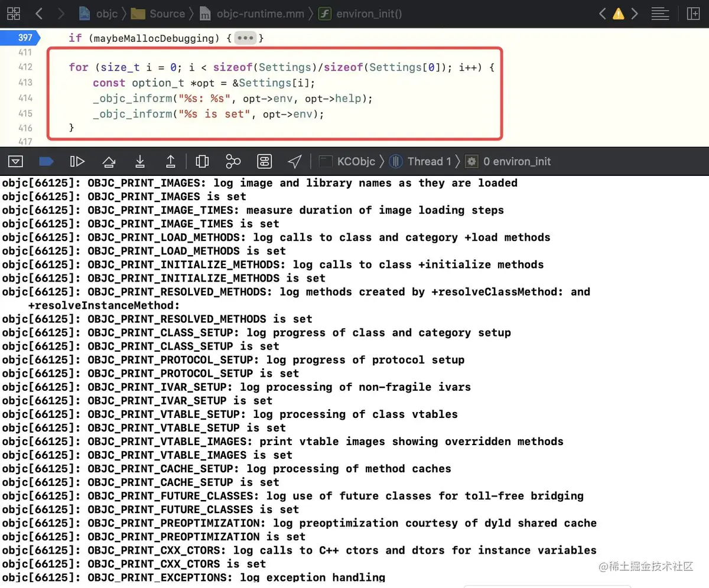This screenshot has height=588, width=709.
Task: Open environ_init() function in jump bar
Action: [x=360, y=13]
